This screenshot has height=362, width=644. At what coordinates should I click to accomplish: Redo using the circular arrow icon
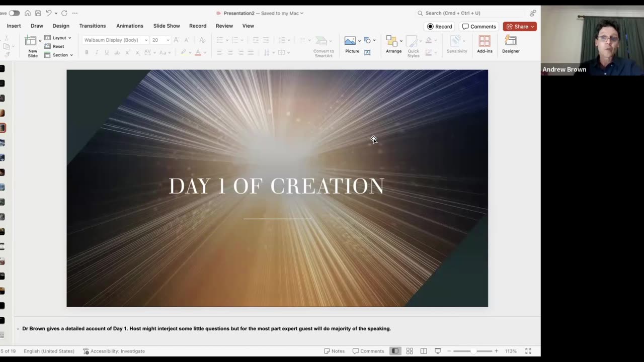coord(64,13)
